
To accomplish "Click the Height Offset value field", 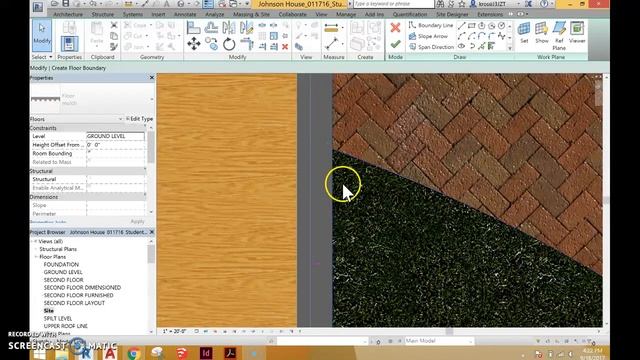I will click(x=116, y=145).
